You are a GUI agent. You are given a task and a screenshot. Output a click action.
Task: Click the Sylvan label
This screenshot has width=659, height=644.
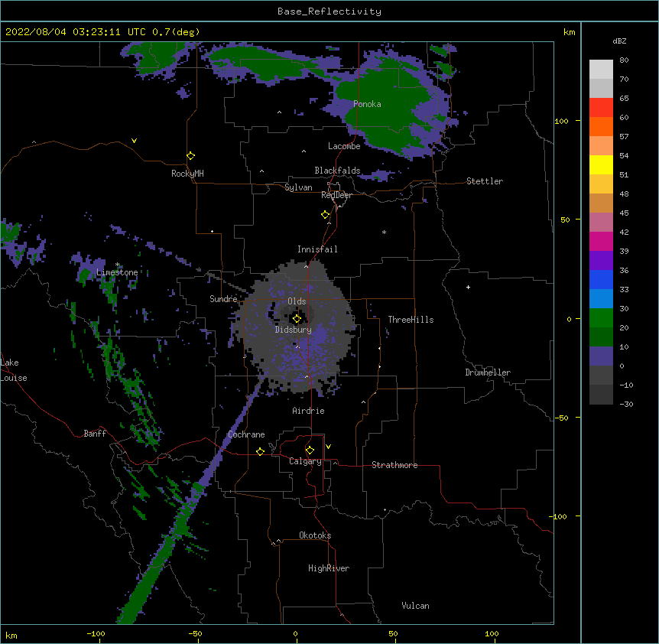pos(298,187)
